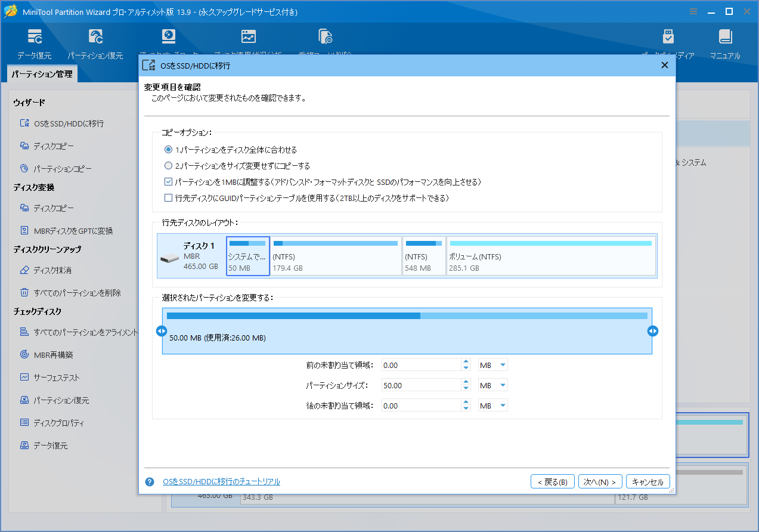Open unit dropdown for パーティションサイズ
The image size is (759, 532).
pyautogui.click(x=503, y=385)
